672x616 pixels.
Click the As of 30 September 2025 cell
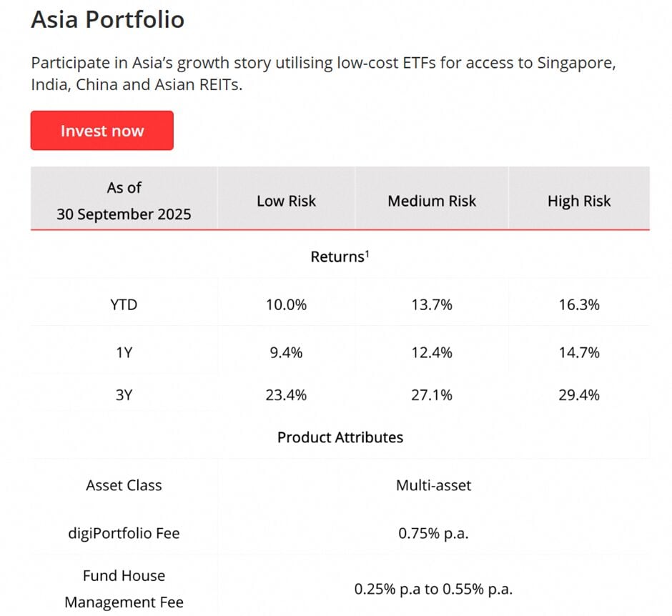[124, 200]
